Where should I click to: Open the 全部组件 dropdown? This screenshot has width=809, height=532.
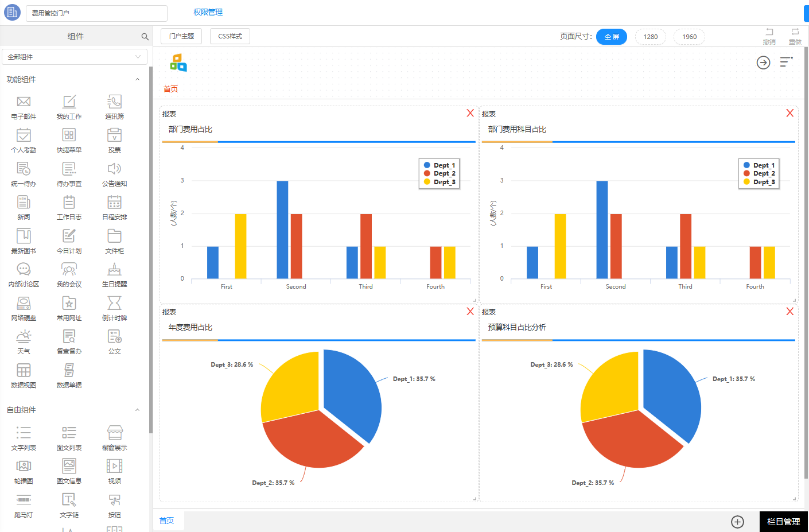coord(75,57)
